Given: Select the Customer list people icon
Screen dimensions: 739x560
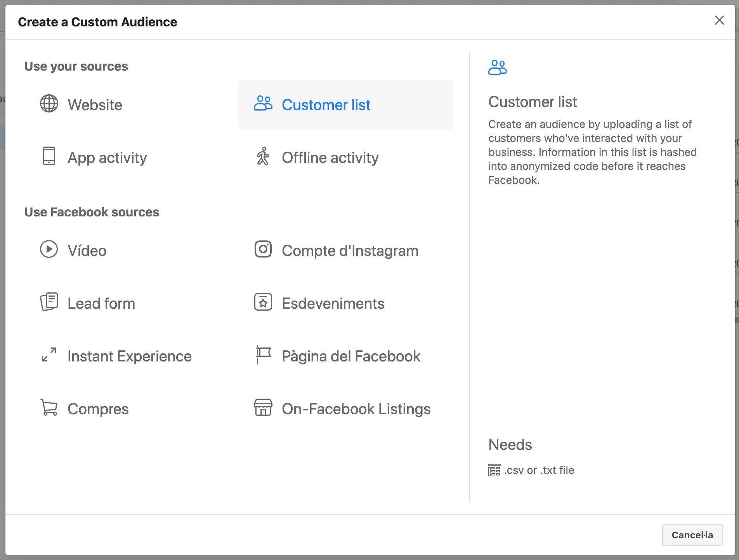Looking at the screenshot, I should [x=263, y=104].
